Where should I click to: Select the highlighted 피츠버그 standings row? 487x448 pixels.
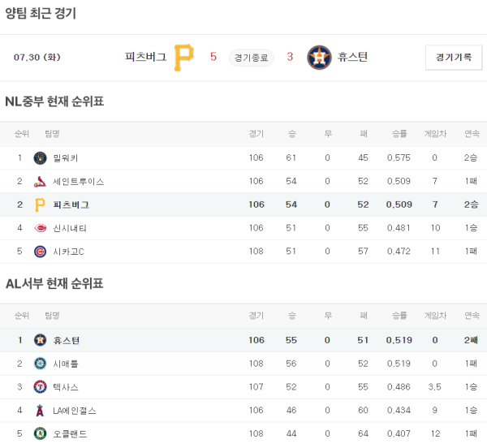tap(243, 205)
